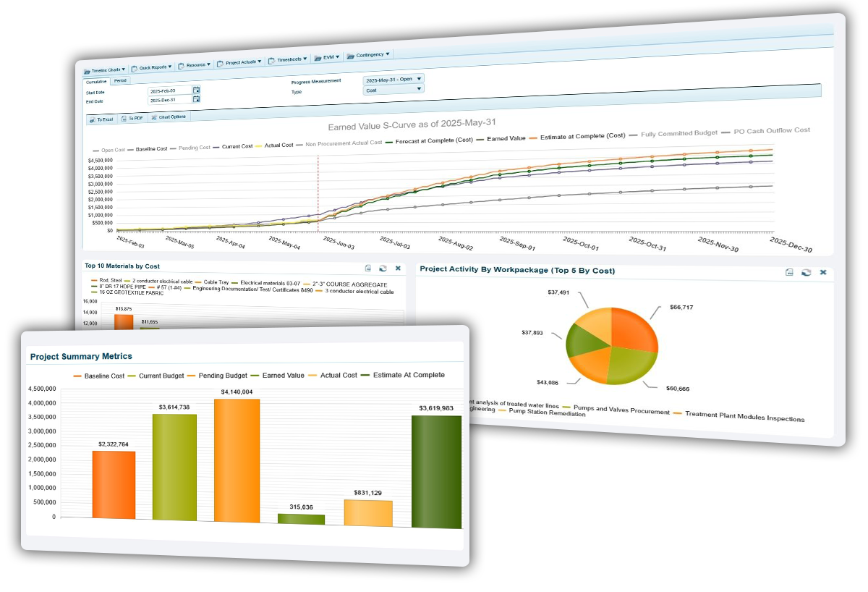Click the Start Date input field
The height and width of the screenshot is (592, 868).
[169, 91]
